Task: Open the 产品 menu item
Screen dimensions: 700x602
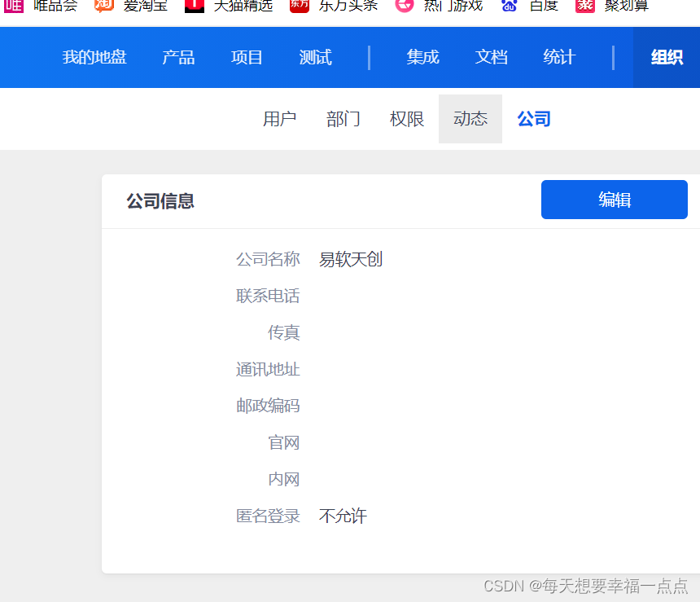Action: (x=178, y=57)
